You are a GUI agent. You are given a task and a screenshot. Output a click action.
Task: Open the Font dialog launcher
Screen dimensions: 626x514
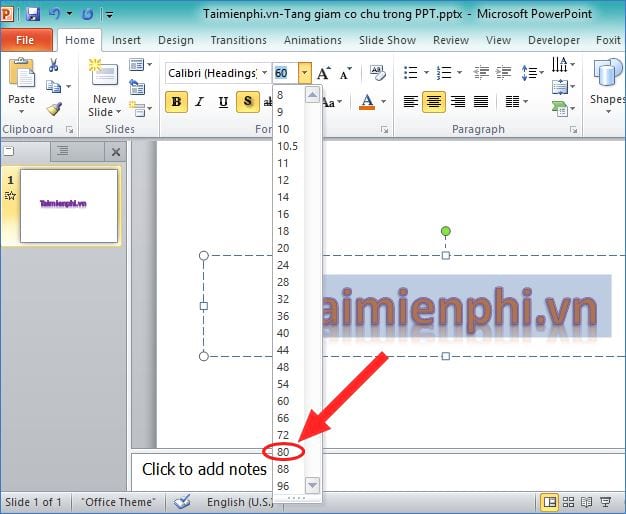[384, 130]
